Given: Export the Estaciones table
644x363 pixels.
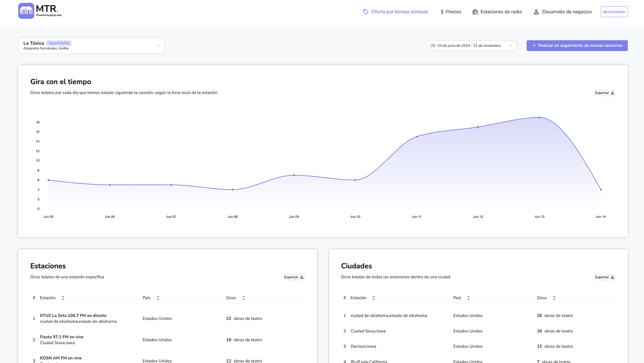Looking at the screenshot, I should [x=294, y=277].
